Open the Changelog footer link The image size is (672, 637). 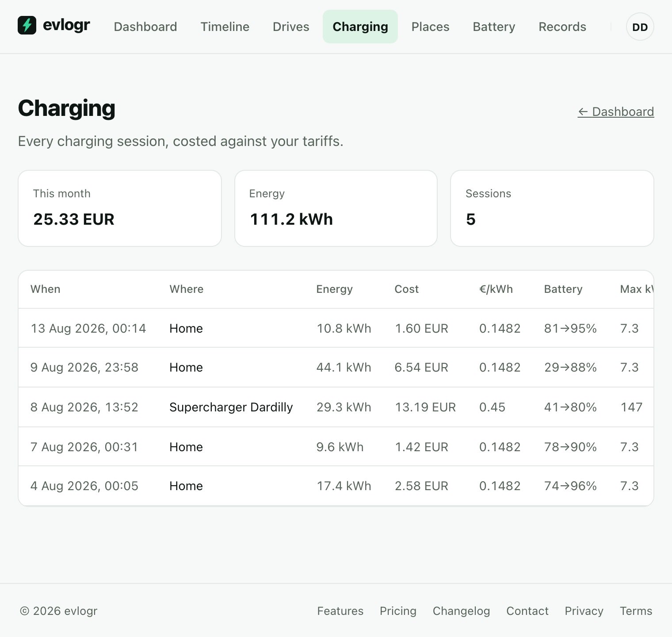point(461,611)
